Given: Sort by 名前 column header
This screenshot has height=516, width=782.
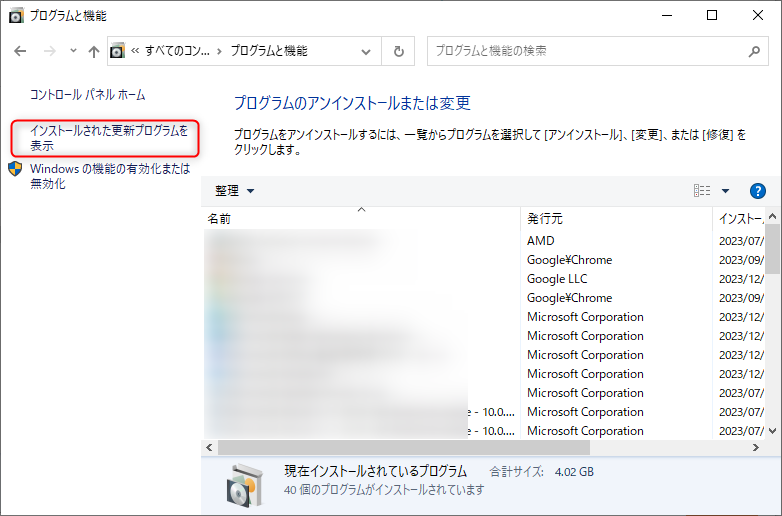Looking at the screenshot, I should point(220,218).
